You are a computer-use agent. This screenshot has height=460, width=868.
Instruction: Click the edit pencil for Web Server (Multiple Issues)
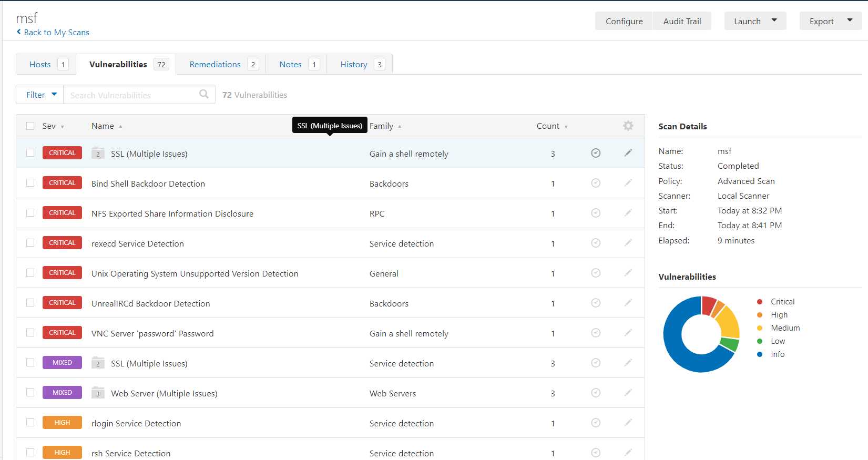click(628, 393)
